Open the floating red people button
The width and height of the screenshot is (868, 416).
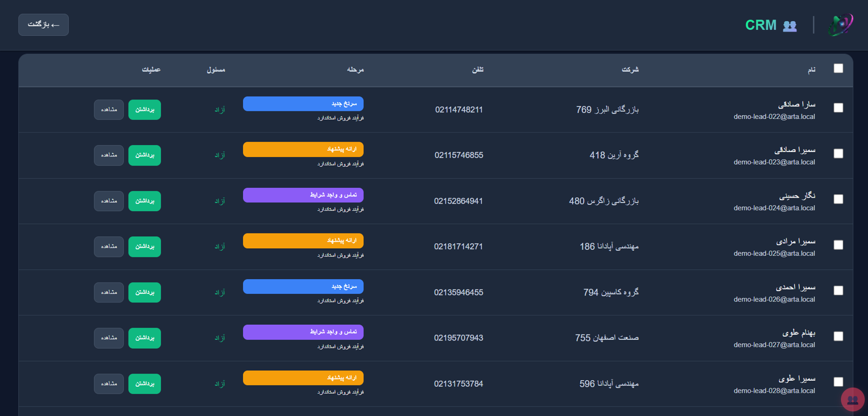click(x=852, y=400)
